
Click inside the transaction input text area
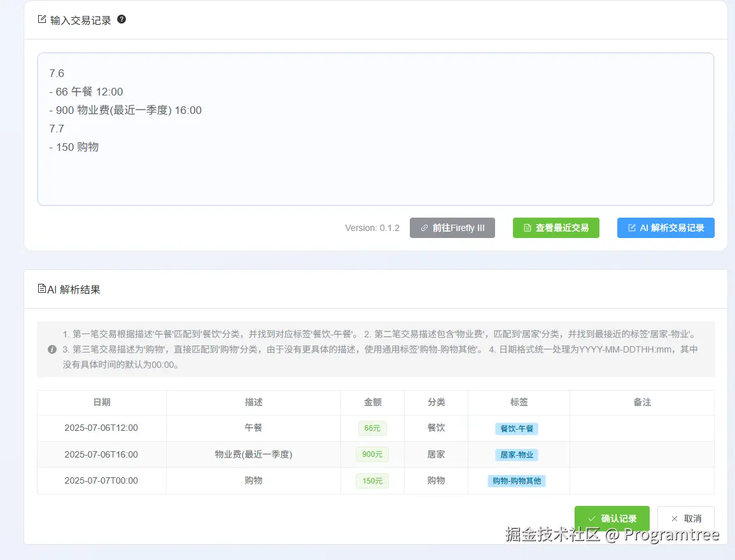coord(375,127)
